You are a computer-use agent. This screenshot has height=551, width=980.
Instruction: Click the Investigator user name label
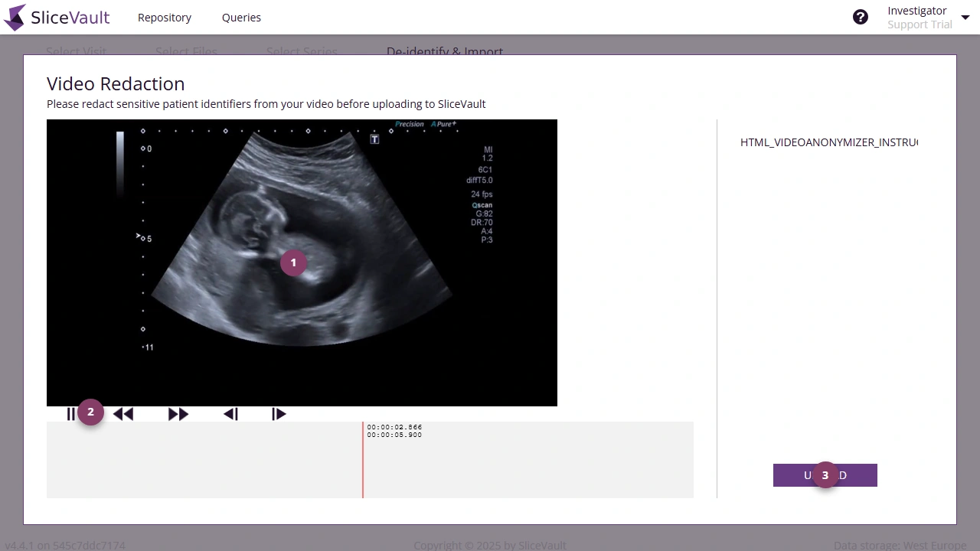click(917, 11)
